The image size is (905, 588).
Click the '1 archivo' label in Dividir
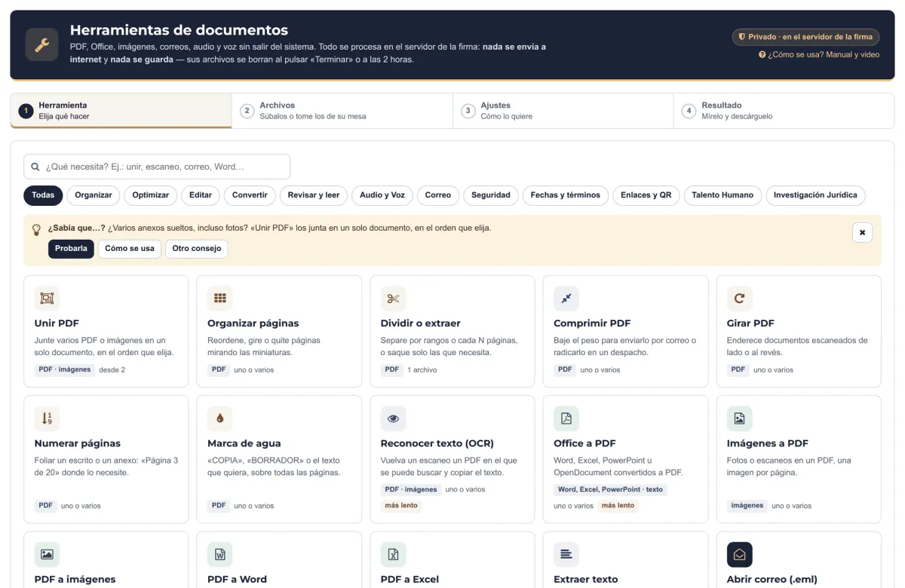(422, 370)
